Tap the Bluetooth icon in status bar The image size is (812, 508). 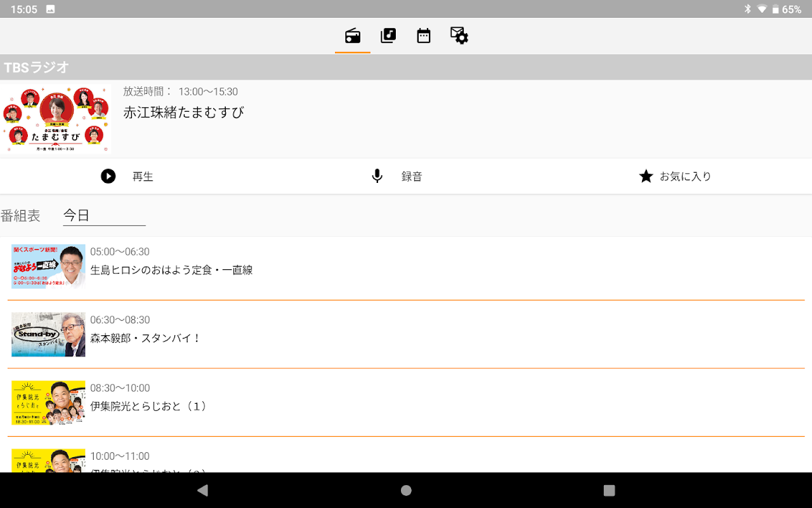[x=747, y=10]
